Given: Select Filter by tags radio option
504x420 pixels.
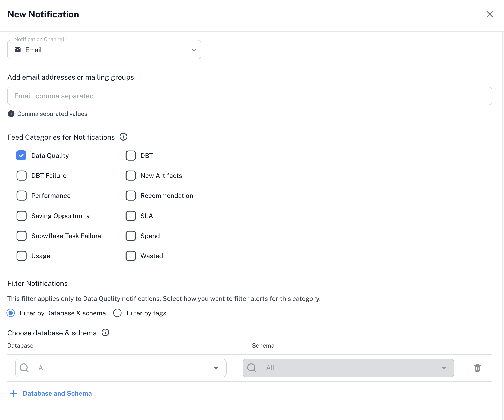Looking at the screenshot, I should tap(117, 313).
